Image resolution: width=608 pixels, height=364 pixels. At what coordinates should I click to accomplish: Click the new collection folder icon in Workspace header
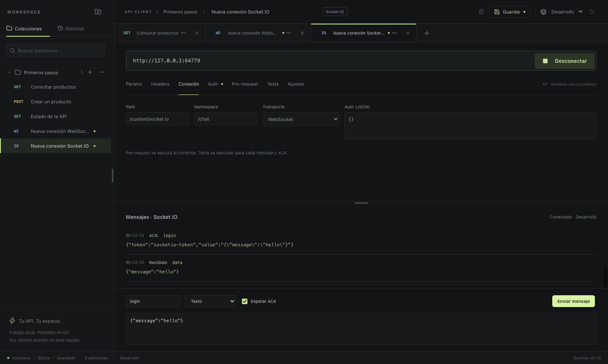coord(98,12)
